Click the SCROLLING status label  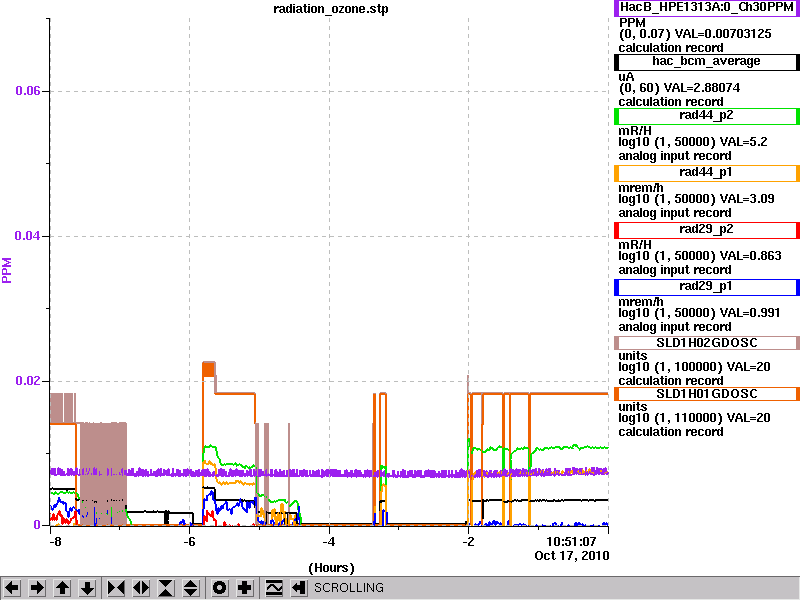(x=349, y=588)
